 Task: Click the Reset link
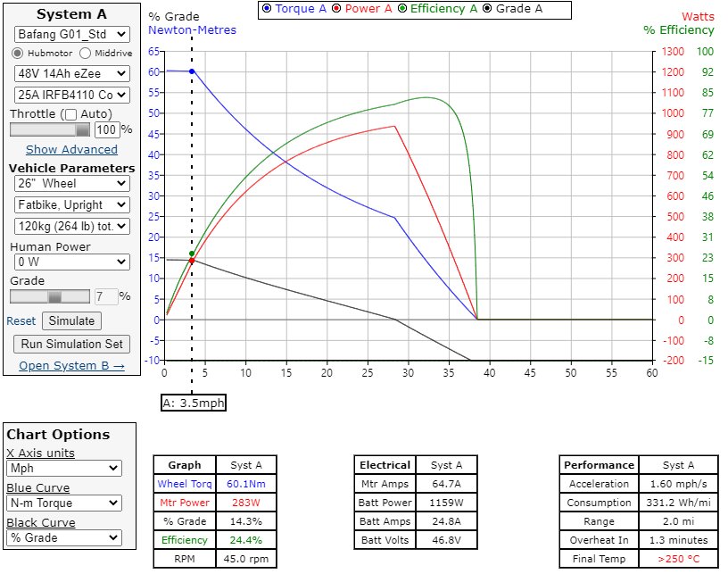21,321
